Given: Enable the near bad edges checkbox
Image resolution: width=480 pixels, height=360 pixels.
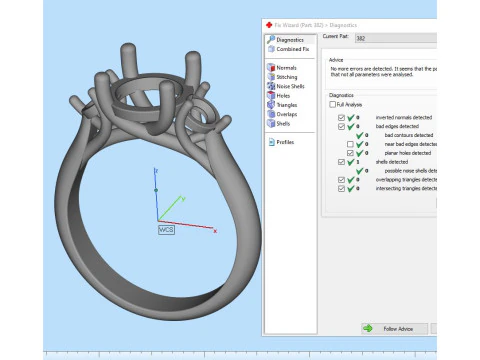Looking at the screenshot, I should (350, 144).
